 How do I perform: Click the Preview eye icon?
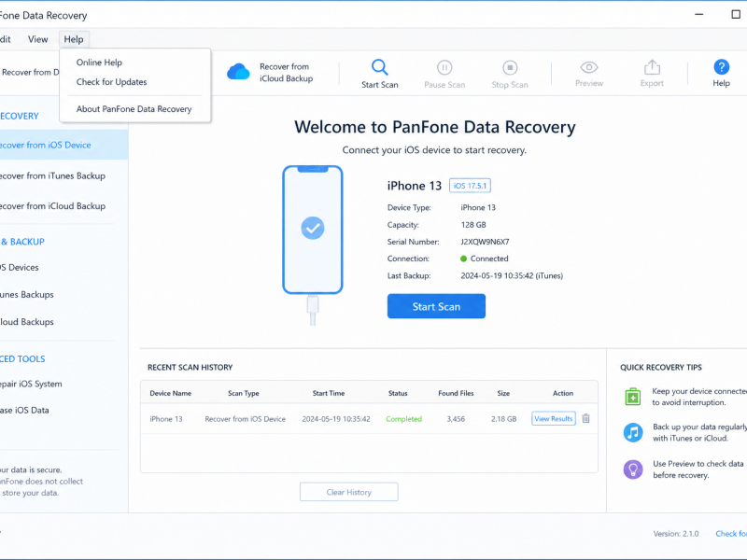[x=589, y=67]
